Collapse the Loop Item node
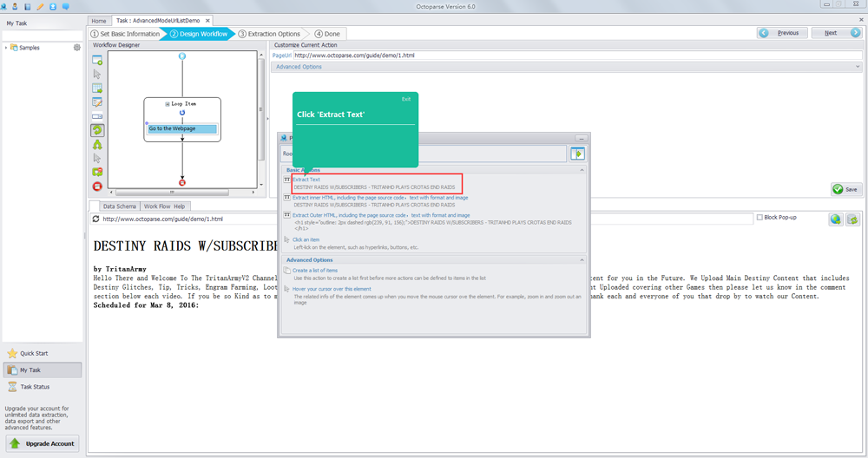Image resolution: width=868 pixels, height=458 pixels. pos(167,103)
